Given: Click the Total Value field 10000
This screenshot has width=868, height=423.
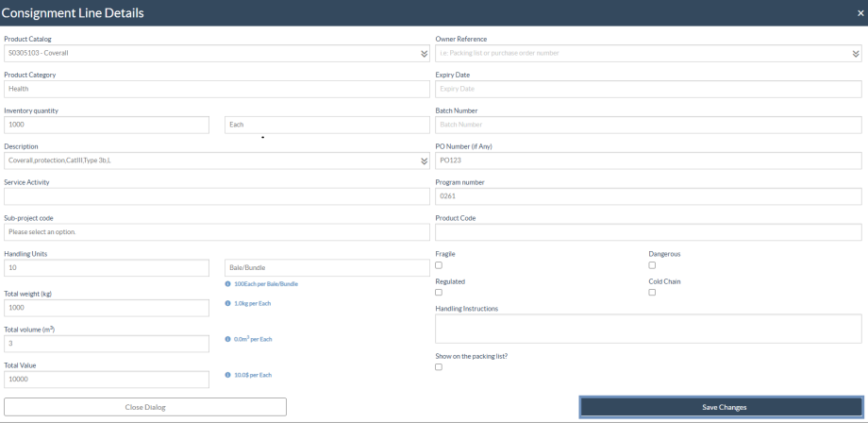Looking at the screenshot, I should (x=107, y=380).
